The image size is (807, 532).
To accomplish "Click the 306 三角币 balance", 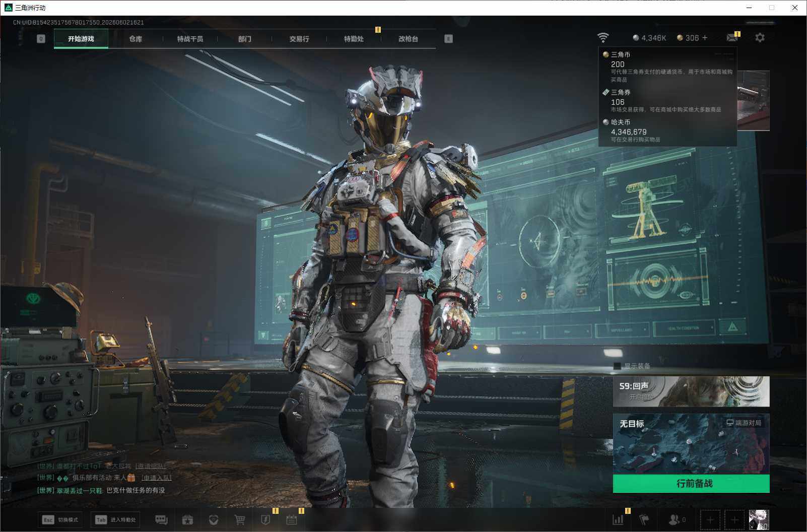I will click(688, 38).
